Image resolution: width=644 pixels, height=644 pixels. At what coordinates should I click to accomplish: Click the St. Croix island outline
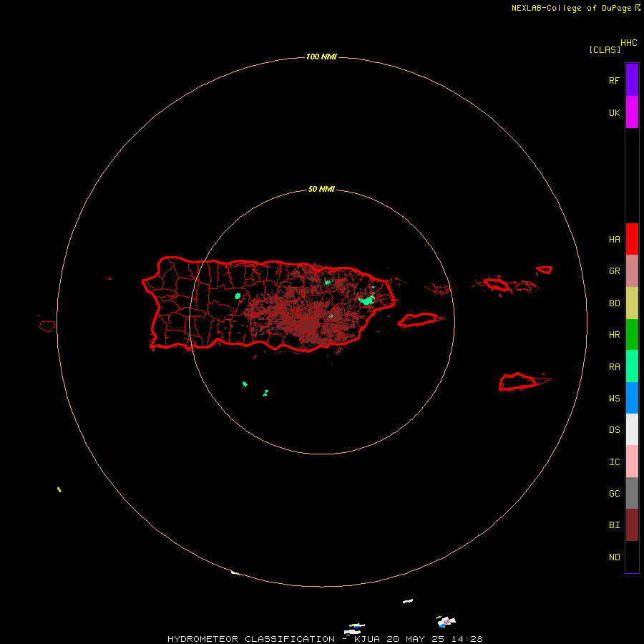point(518,382)
